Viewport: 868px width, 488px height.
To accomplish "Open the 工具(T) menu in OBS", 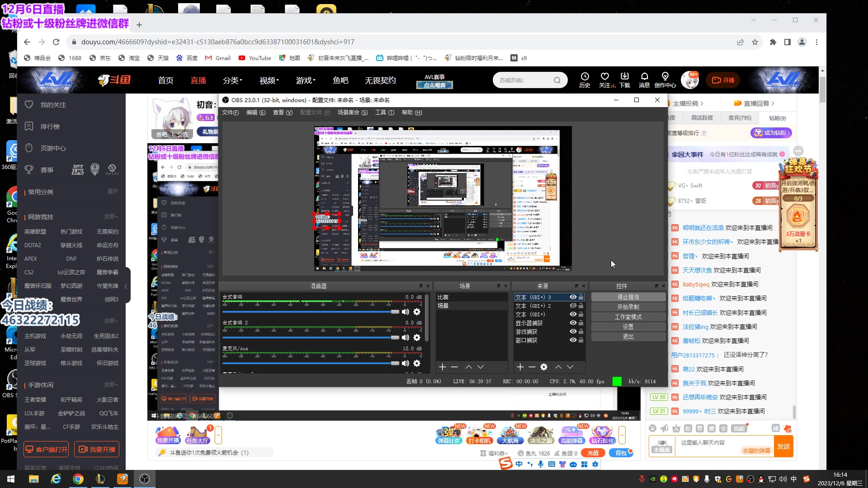I will 384,113.
